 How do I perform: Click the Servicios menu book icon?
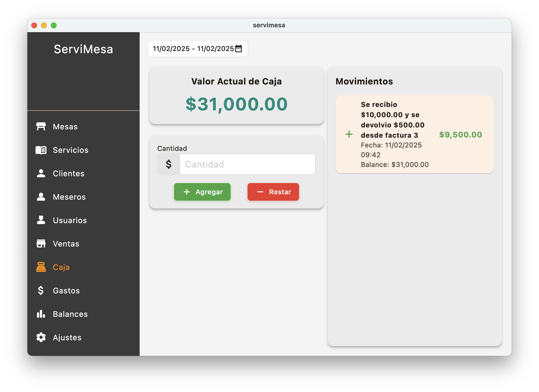(x=41, y=150)
